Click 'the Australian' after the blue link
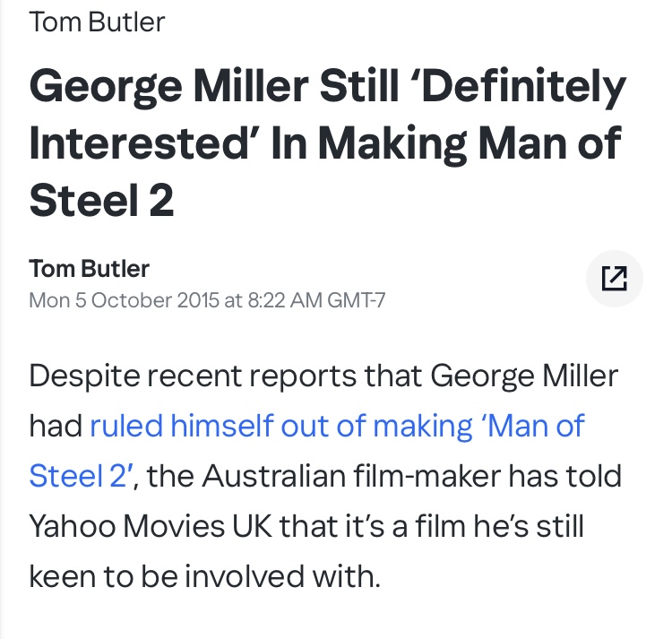The height and width of the screenshot is (639, 672). coord(242,475)
